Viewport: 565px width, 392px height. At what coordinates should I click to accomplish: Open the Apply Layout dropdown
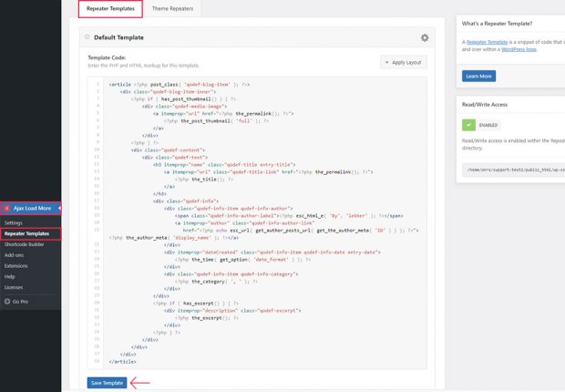tap(403, 62)
